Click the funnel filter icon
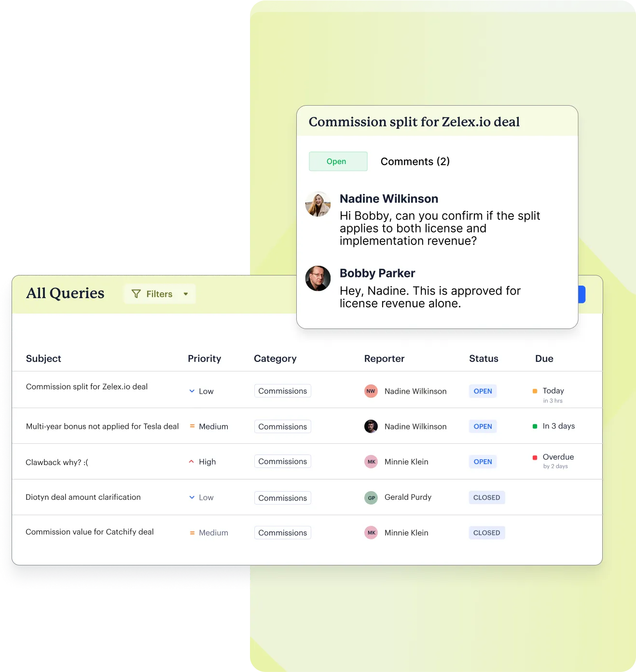 [x=136, y=294]
